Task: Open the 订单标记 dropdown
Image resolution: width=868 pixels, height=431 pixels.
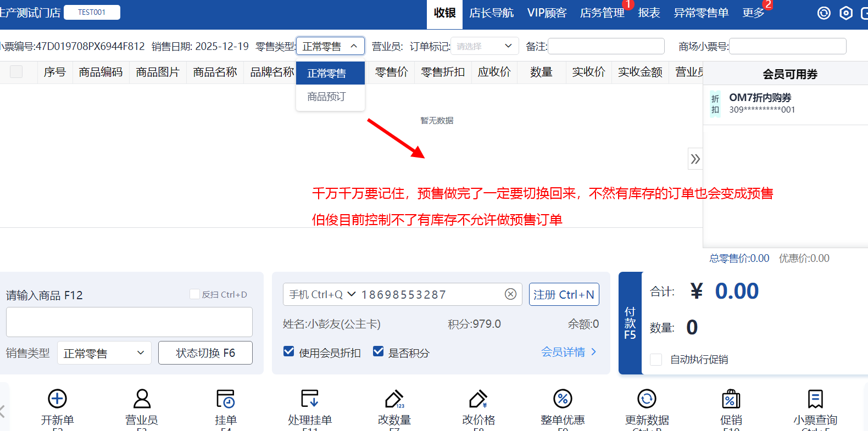Action: pyautogui.click(x=484, y=46)
